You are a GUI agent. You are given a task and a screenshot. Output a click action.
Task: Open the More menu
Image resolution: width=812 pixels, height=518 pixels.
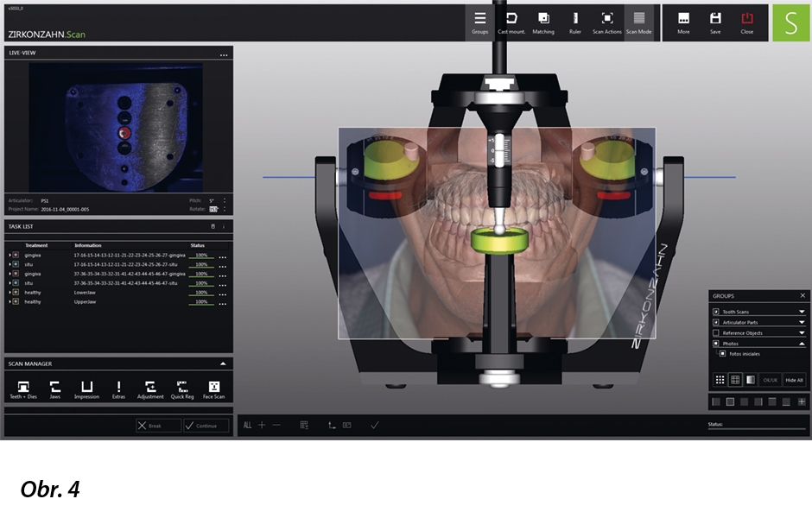(x=683, y=23)
